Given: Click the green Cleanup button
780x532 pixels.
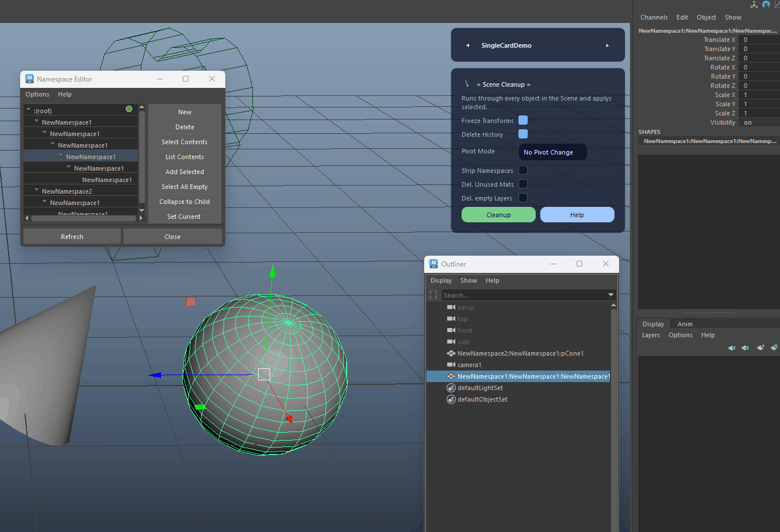Looking at the screenshot, I should [x=498, y=215].
